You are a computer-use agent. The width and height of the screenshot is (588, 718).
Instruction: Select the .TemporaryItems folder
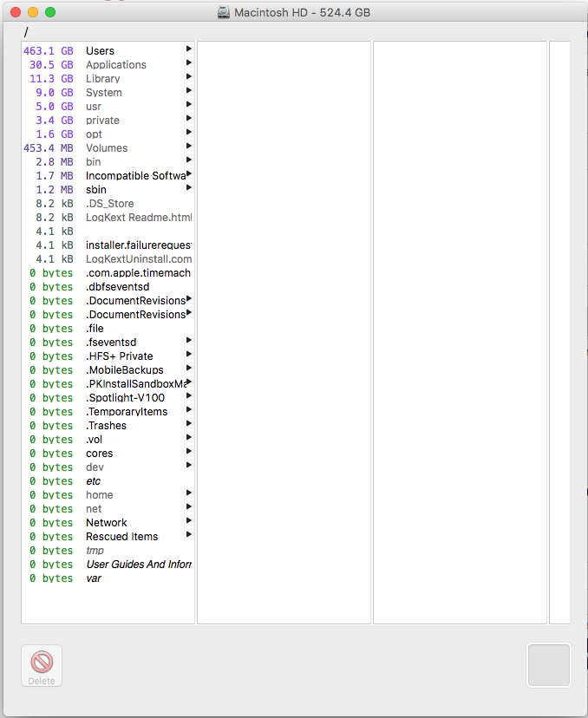[x=127, y=412]
